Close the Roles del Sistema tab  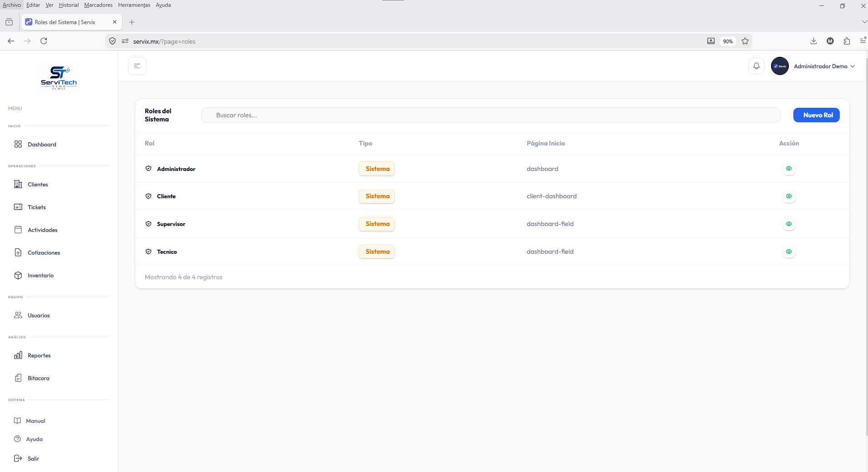coord(115,22)
